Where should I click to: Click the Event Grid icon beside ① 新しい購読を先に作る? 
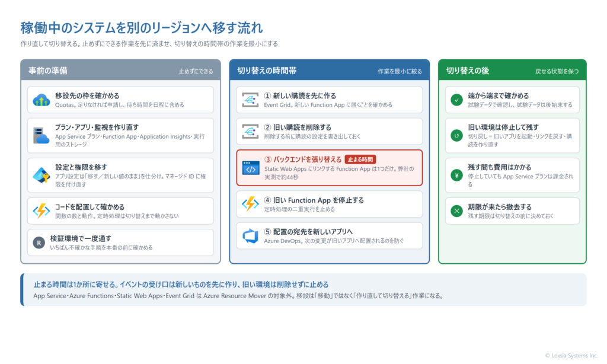coord(250,100)
